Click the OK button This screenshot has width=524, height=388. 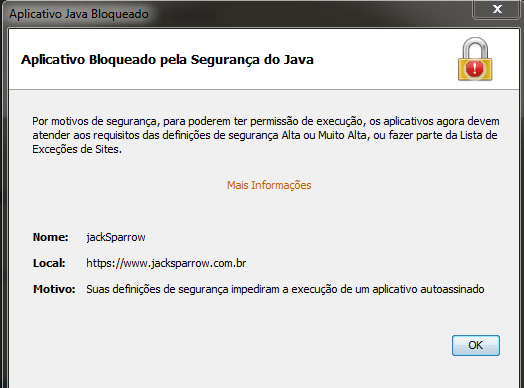pos(476,345)
